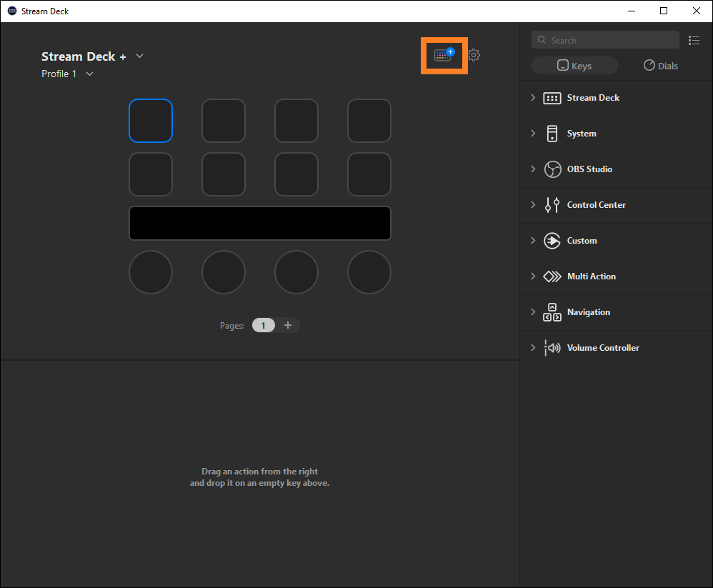The height and width of the screenshot is (588, 713).
Task: Click the Custom label
Action: [x=582, y=241]
